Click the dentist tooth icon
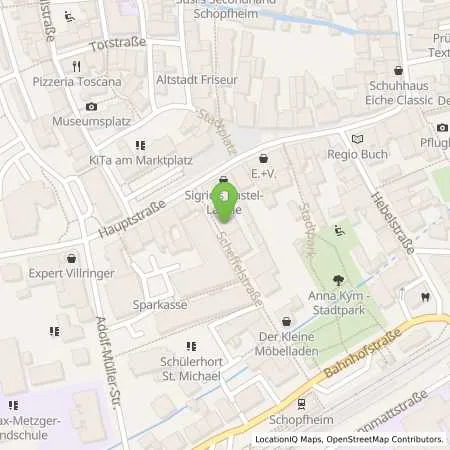The height and width of the screenshot is (450, 450). 425,297
